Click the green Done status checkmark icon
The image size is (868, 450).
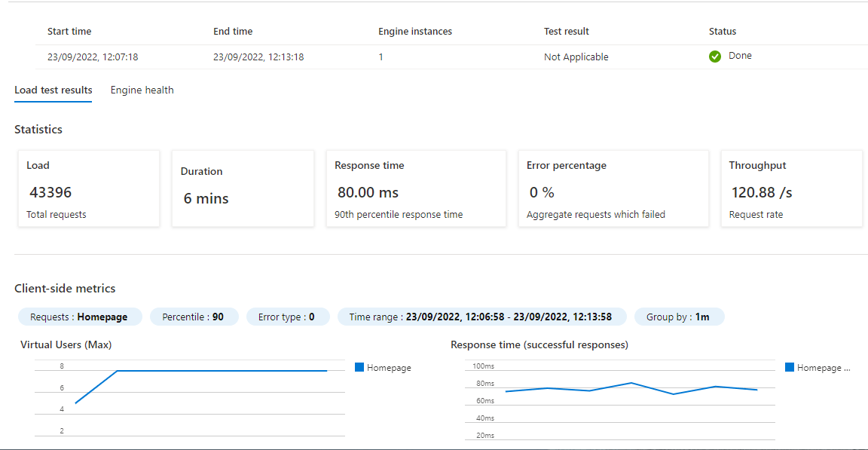pos(714,57)
